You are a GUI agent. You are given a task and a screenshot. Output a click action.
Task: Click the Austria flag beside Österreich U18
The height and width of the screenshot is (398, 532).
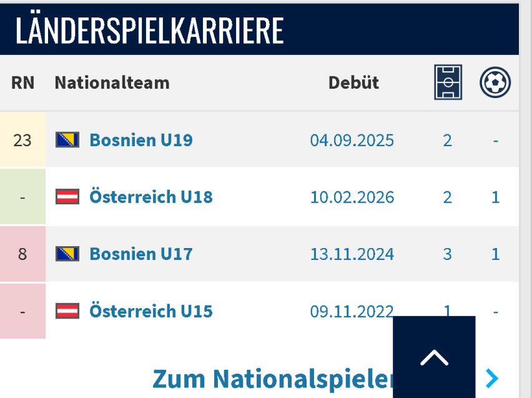click(67, 197)
